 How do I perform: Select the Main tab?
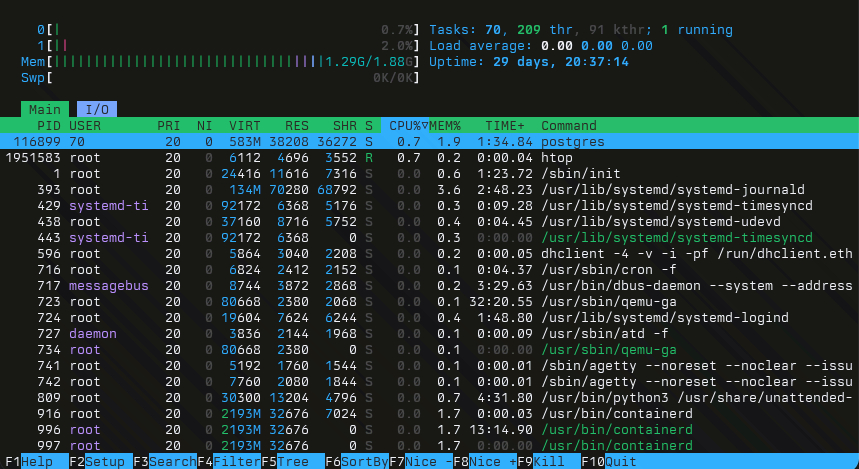point(45,109)
